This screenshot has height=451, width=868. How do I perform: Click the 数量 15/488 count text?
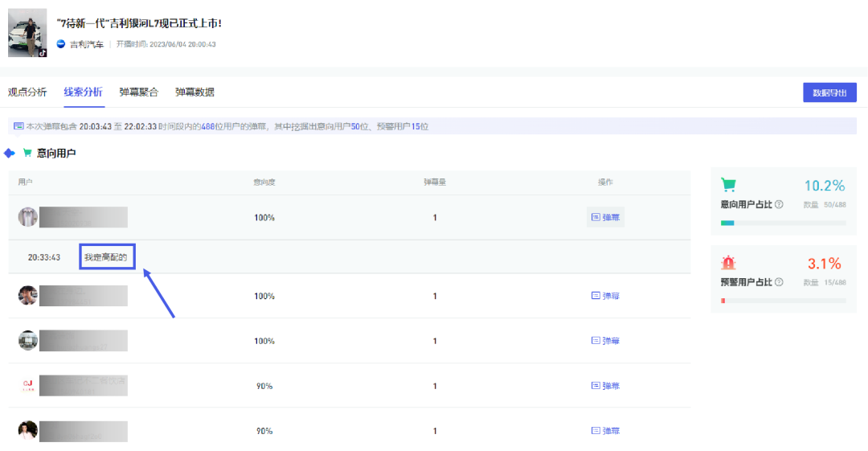(x=825, y=282)
